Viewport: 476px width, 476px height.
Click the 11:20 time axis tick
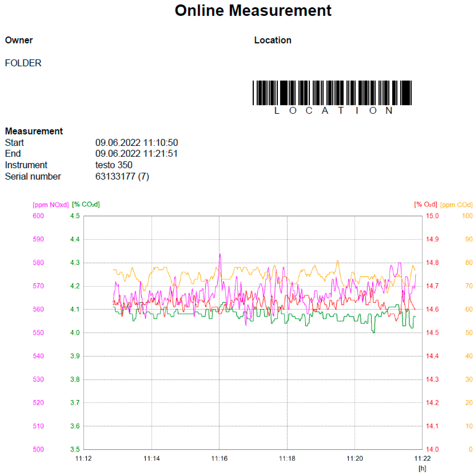[355, 459]
